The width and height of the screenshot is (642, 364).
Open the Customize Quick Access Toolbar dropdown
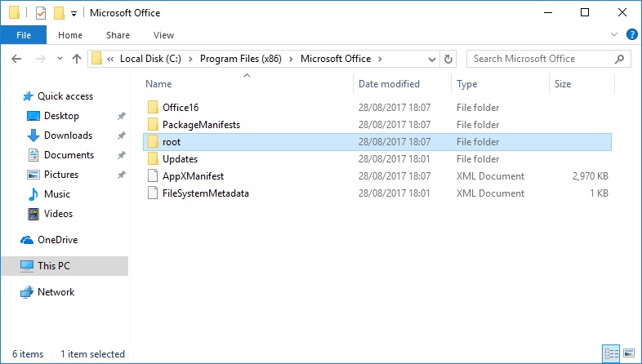click(x=74, y=14)
